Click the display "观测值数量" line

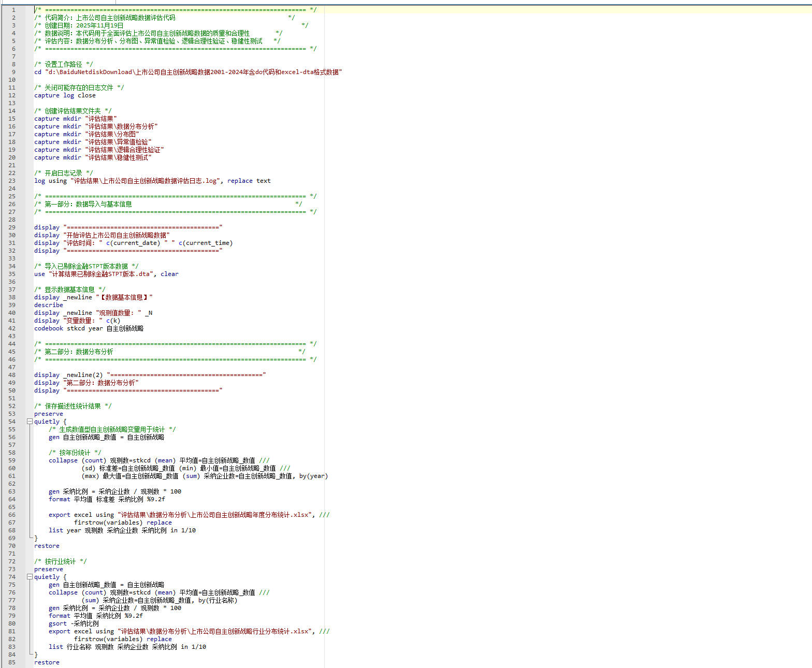point(94,313)
